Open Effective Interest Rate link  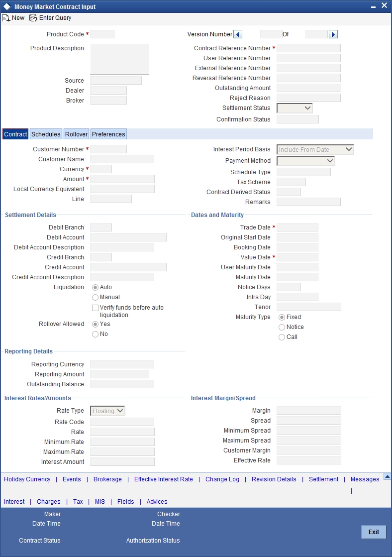click(163, 479)
